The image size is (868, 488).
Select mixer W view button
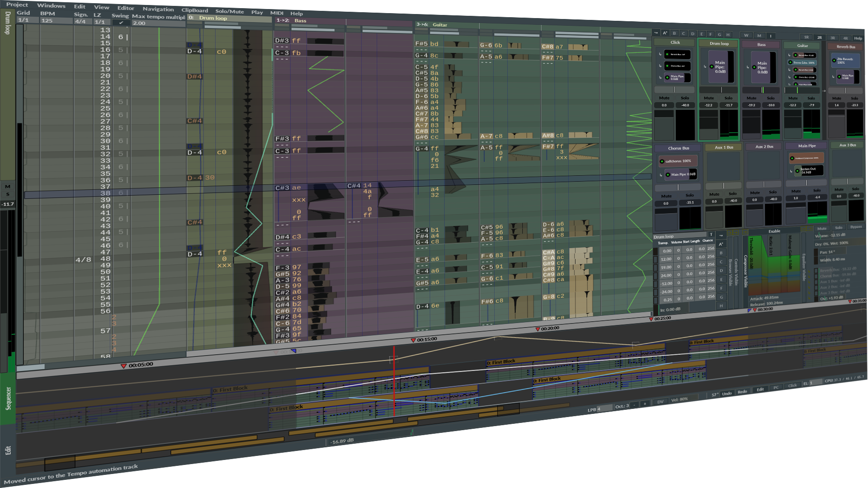pos(746,35)
